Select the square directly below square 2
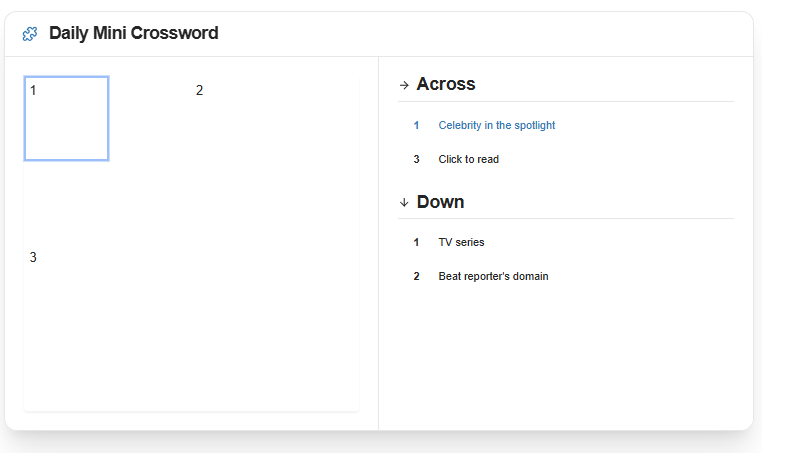The image size is (786, 453). click(x=233, y=201)
